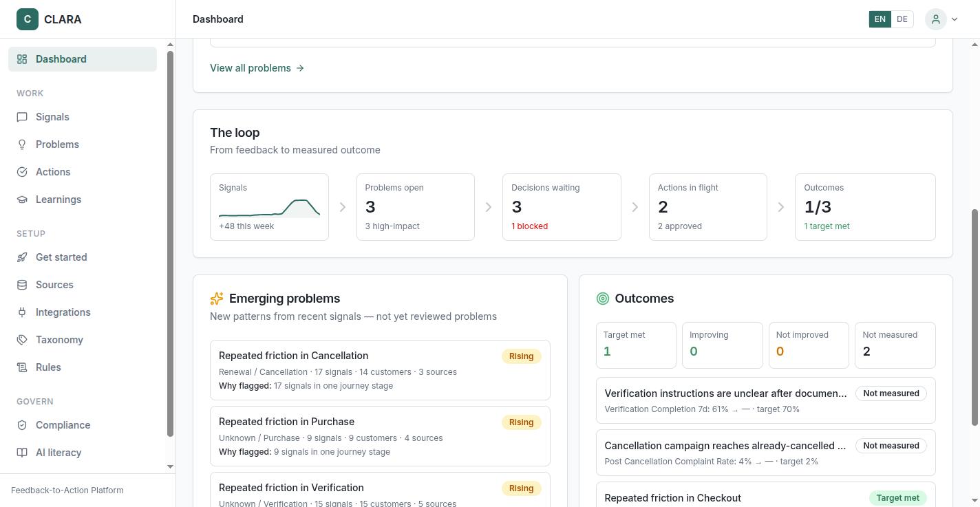Click the Compliance shield icon
980x507 pixels.
pyautogui.click(x=22, y=425)
